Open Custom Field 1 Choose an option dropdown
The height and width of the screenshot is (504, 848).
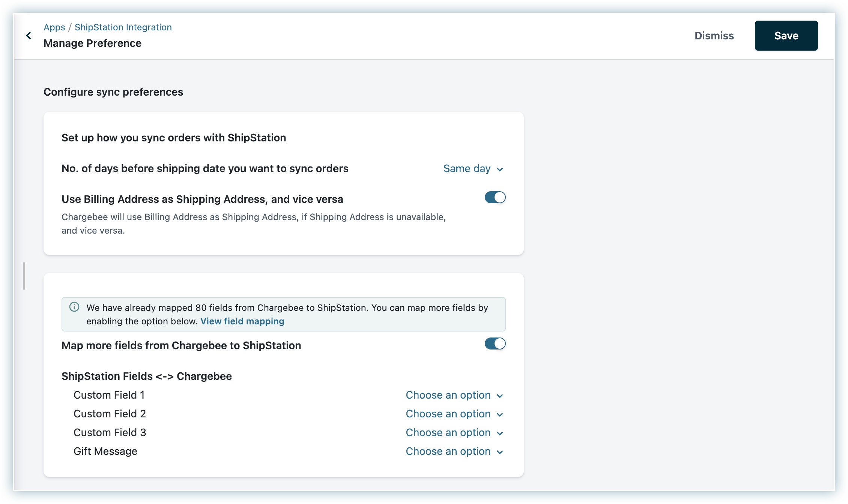pyautogui.click(x=448, y=395)
